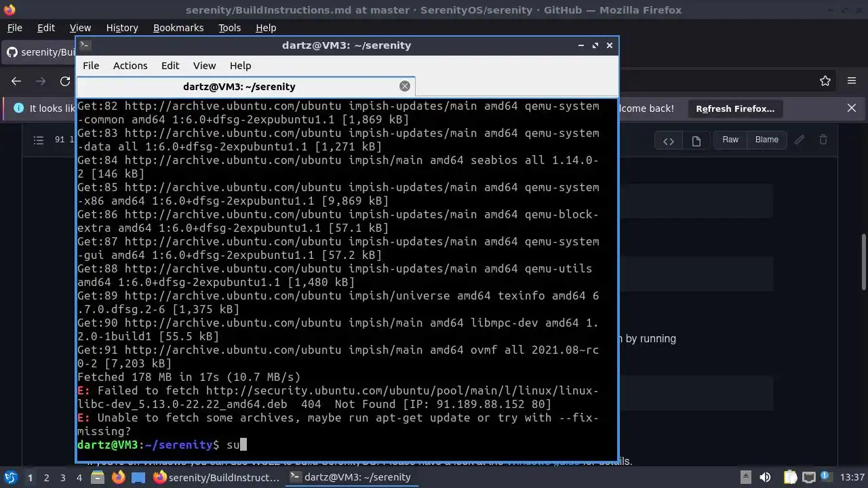
Task: Minimize the terminal window
Action: (x=581, y=45)
